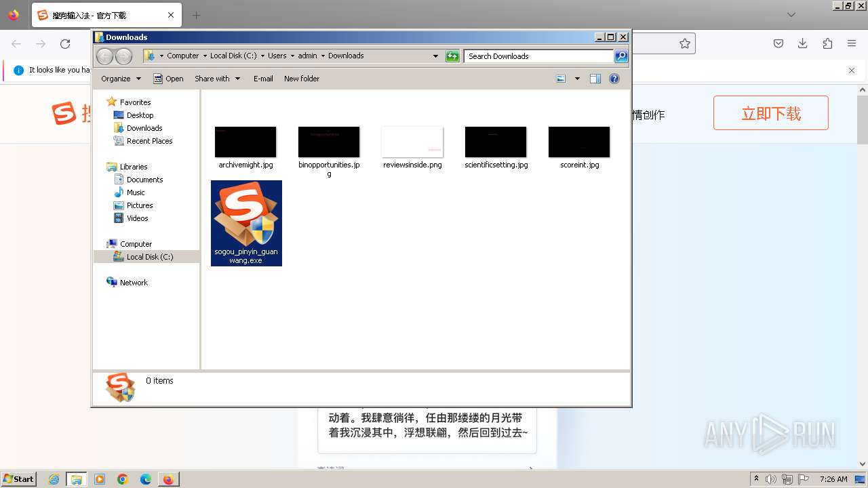This screenshot has width=868, height=488.
Task: Switch to the 搜狗输入法 Firefox tab
Action: (x=105, y=15)
